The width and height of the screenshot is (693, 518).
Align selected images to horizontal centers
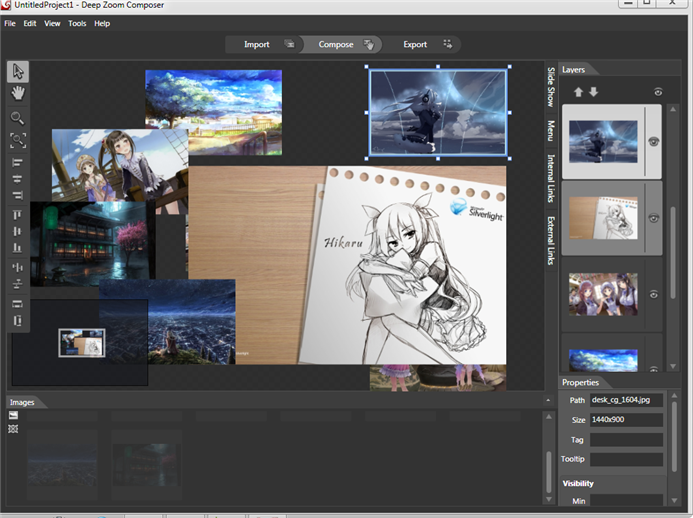pyautogui.click(x=18, y=179)
